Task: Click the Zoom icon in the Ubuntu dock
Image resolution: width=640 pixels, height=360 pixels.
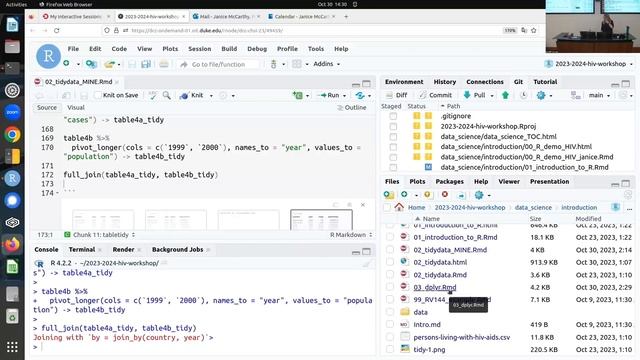Action: 12,112
